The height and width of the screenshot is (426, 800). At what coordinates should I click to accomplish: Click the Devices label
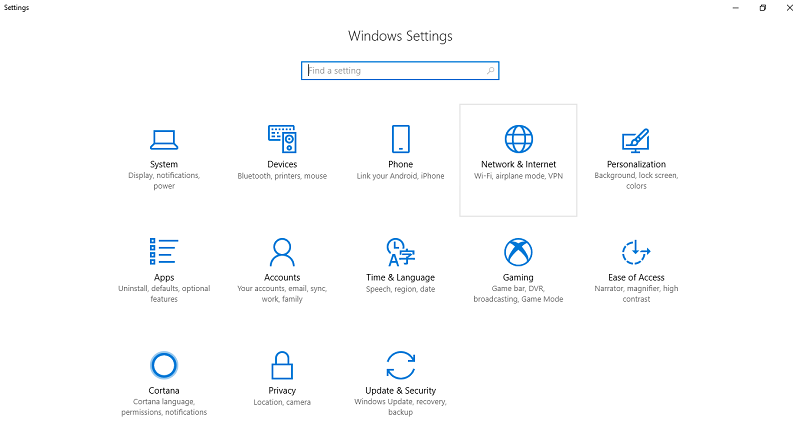pyautogui.click(x=282, y=164)
